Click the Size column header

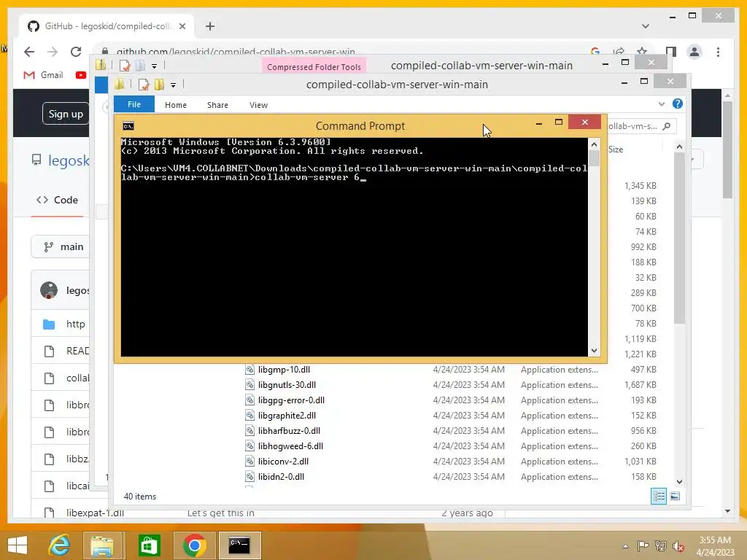pyautogui.click(x=616, y=149)
